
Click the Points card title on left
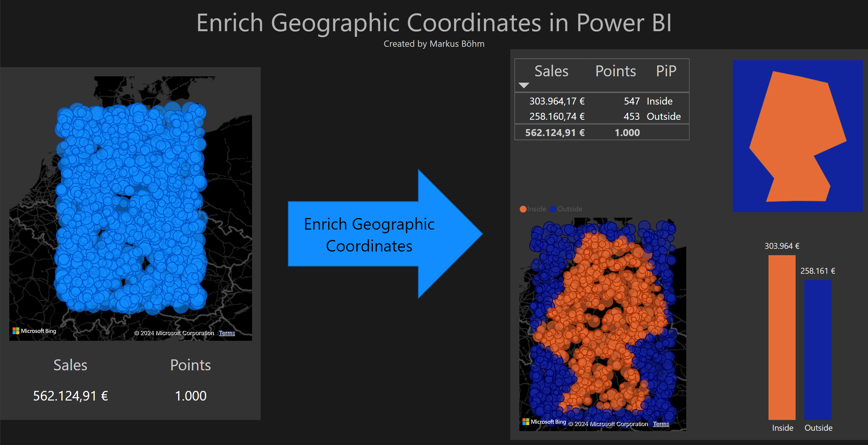[190, 365]
